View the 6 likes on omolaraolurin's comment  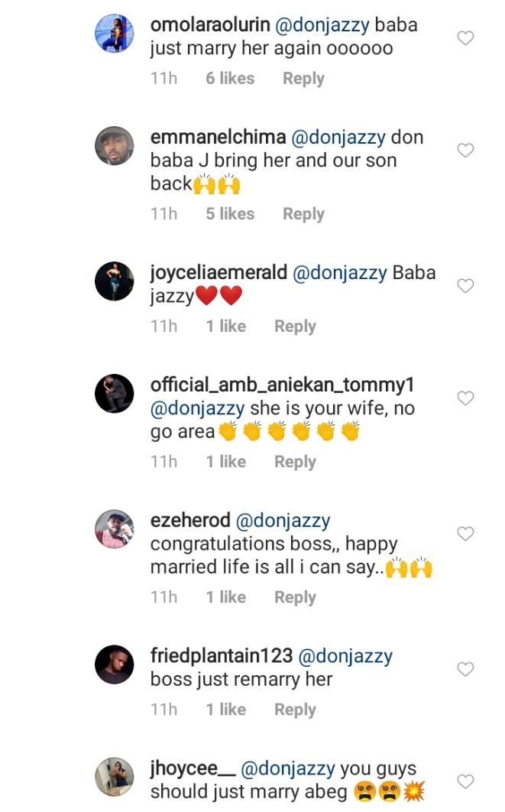click(x=230, y=79)
